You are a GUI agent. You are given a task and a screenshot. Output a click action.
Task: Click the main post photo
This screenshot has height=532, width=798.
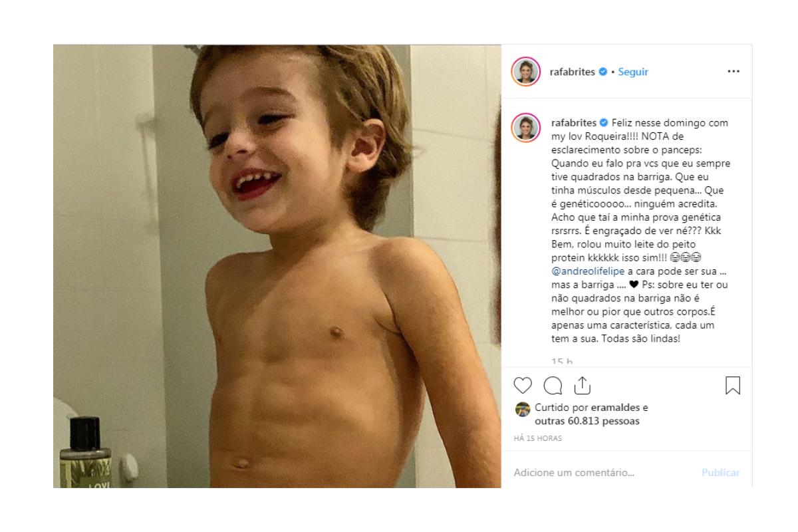click(277, 266)
